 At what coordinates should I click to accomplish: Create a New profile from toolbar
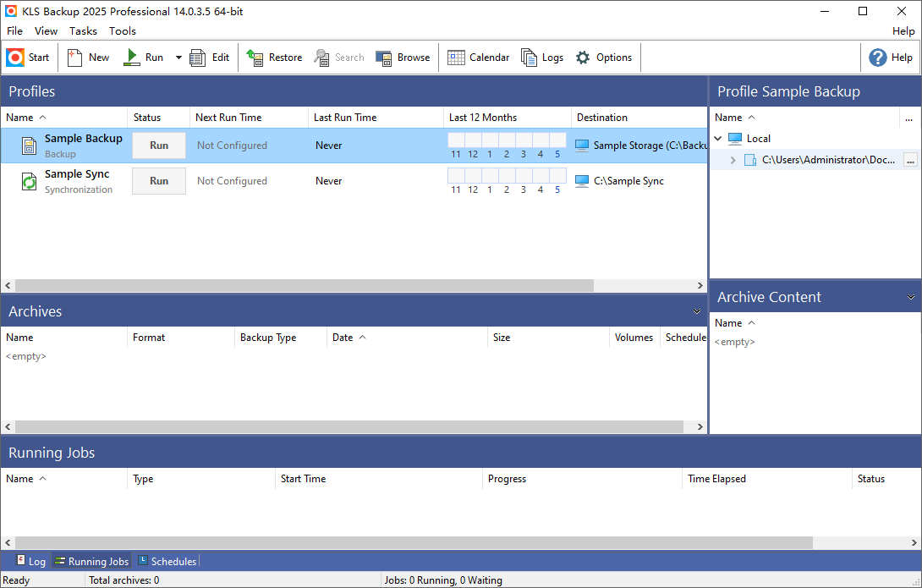point(88,57)
